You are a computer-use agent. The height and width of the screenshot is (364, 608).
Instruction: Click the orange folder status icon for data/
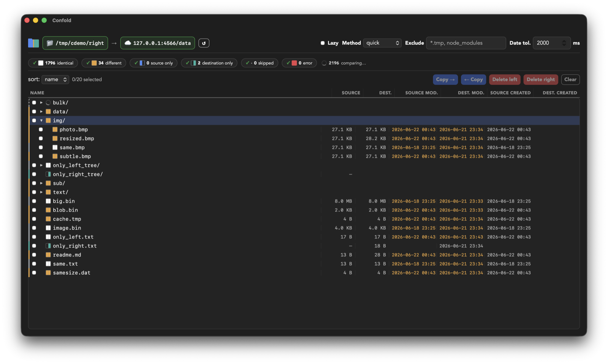[x=48, y=112]
